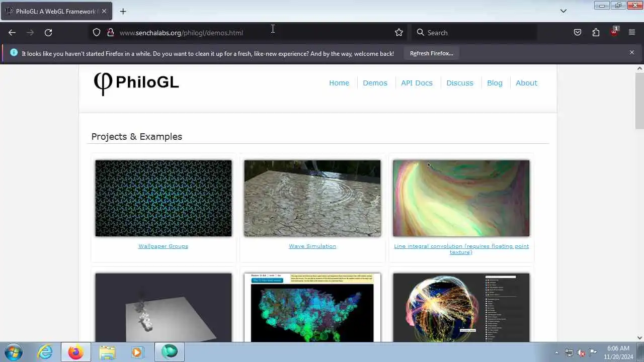Open the gray plane smoke demo thumbnail
This screenshot has width=644, height=362.
(x=164, y=308)
